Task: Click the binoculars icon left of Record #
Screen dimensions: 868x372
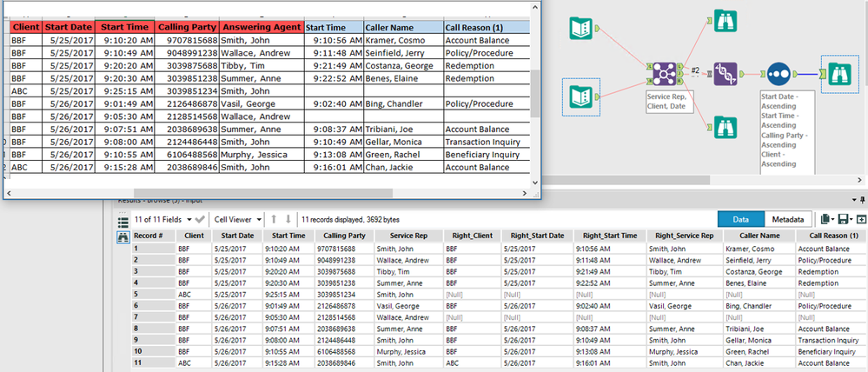Action: 123,237
